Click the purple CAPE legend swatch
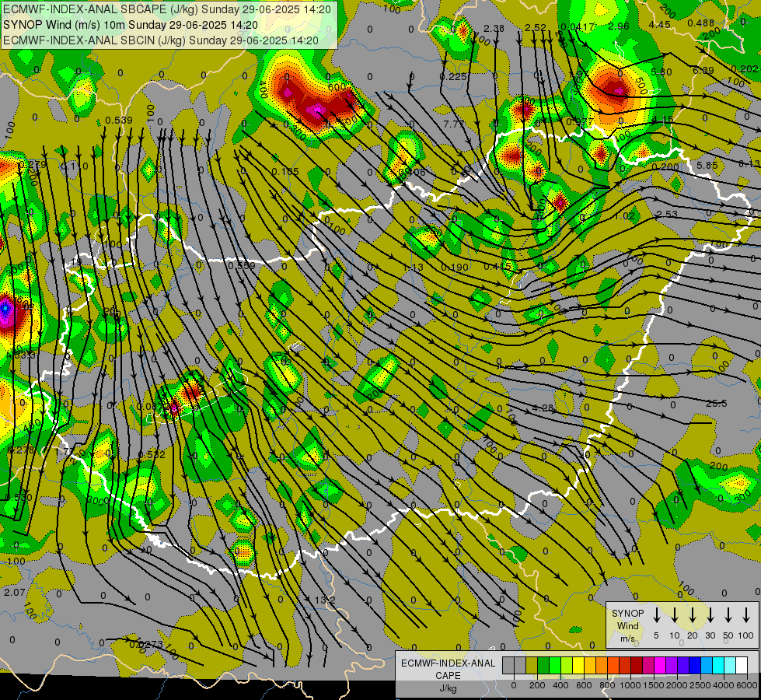 coord(671,666)
